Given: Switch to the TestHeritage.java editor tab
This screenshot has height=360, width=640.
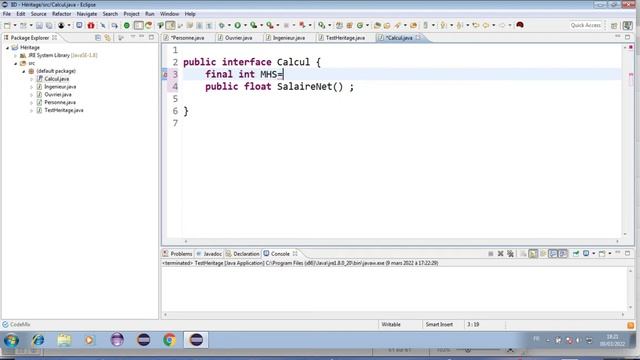Looking at the screenshot, I should pyautogui.click(x=345, y=38).
